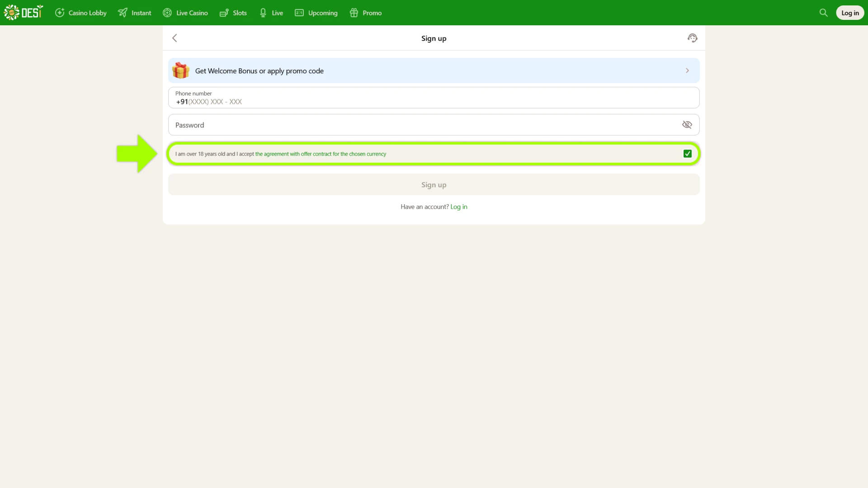Click the Live microphone icon
868x488 pixels.
pyautogui.click(x=263, y=13)
